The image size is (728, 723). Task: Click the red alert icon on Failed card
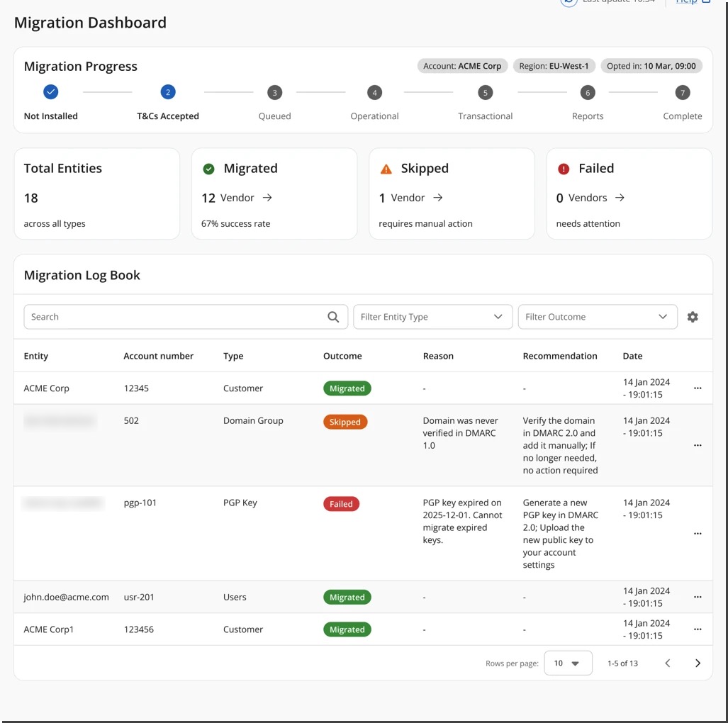pos(564,169)
